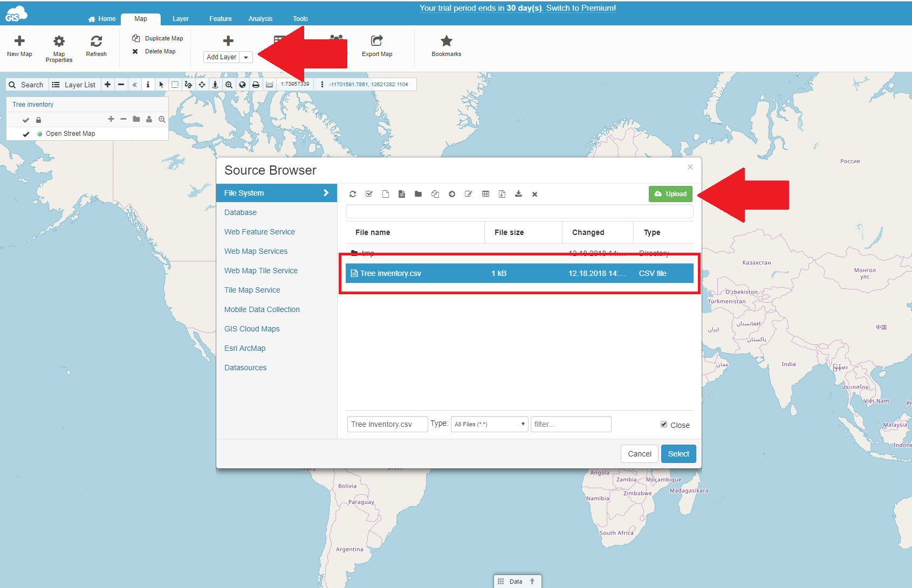Expand the File System source category
The height and width of the screenshot is (588, 912).
(277, 193)
